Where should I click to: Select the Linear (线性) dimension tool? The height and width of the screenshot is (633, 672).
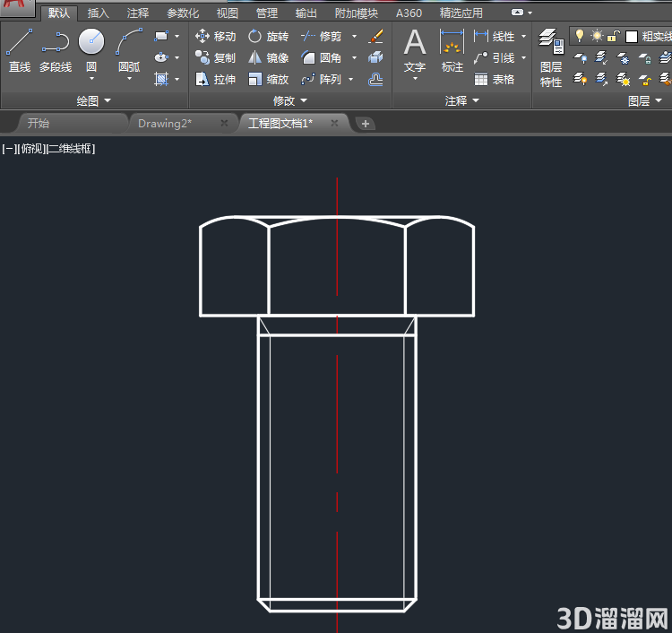tap(494, 36)
